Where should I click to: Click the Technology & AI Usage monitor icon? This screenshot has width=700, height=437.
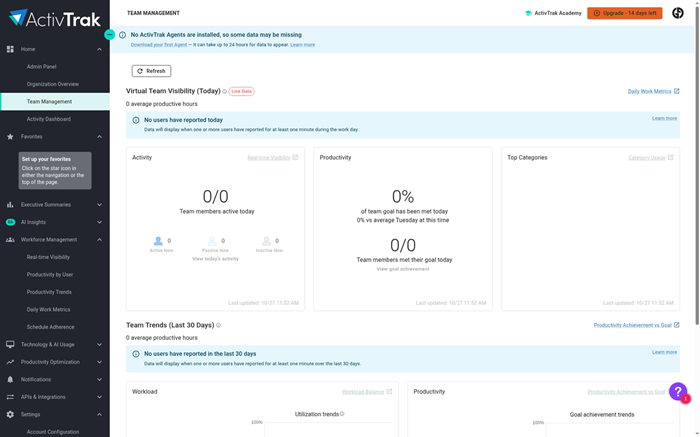(x=10, y=345)
